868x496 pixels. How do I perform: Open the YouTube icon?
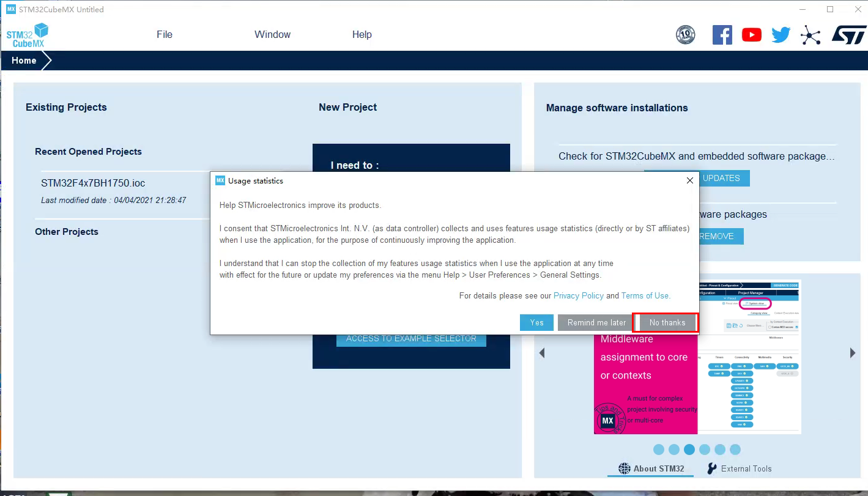[752, 35]
